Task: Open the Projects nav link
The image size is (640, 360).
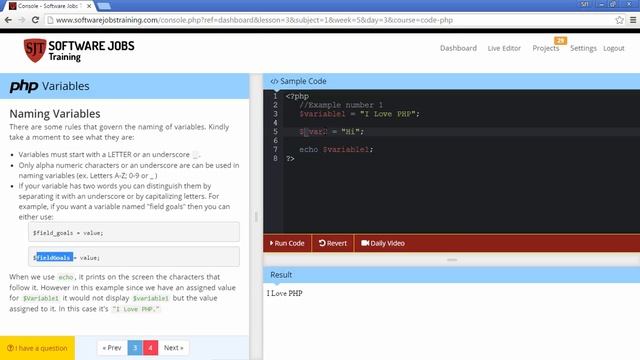Action: point(546,48)
